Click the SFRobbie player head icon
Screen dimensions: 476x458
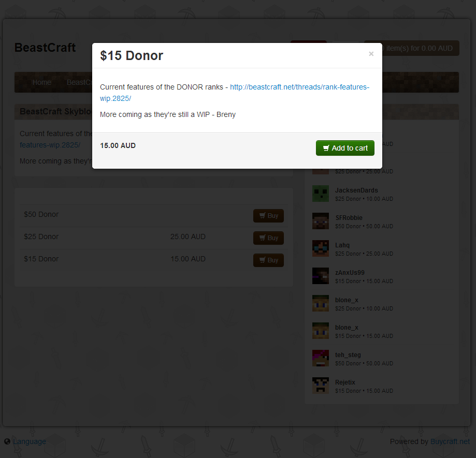click(x=321, y=221)
